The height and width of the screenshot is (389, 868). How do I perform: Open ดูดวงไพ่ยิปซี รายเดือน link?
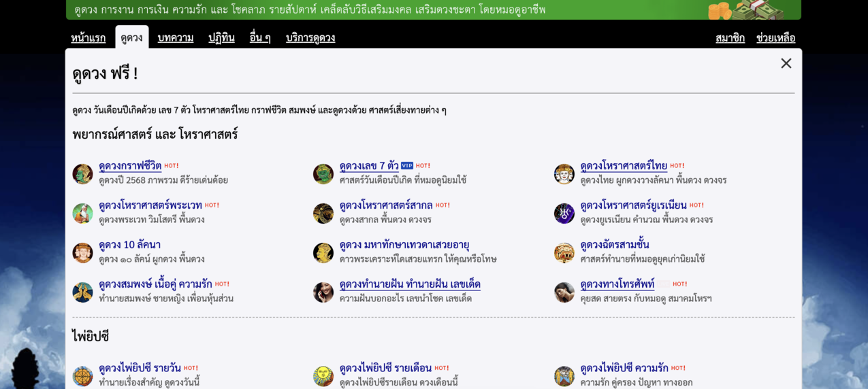[385, 367]
